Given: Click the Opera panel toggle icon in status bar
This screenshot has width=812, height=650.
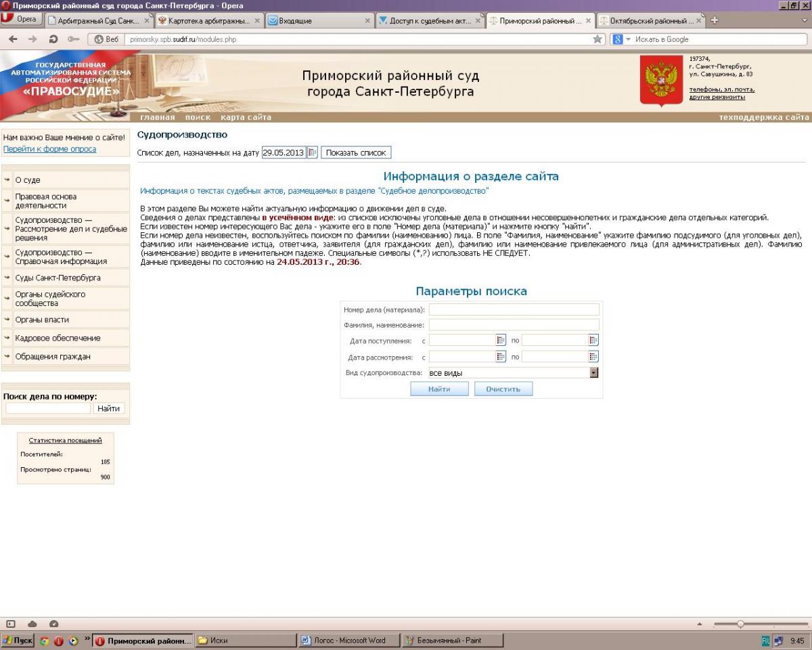Looking at the screenshot, I should [11, 624].
